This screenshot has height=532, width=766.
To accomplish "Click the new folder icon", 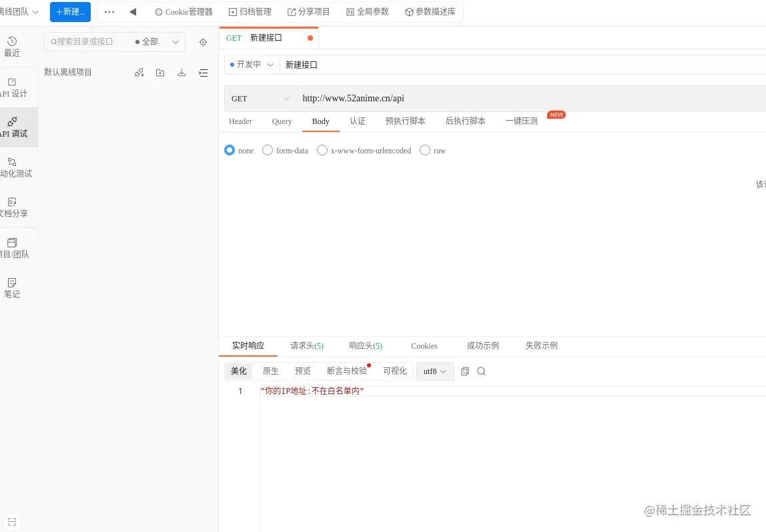I will pos(160,73).
